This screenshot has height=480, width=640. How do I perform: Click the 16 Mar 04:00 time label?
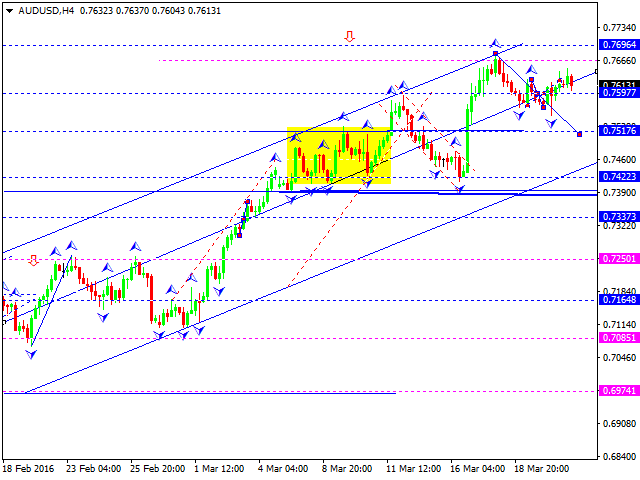click(478, 469)
